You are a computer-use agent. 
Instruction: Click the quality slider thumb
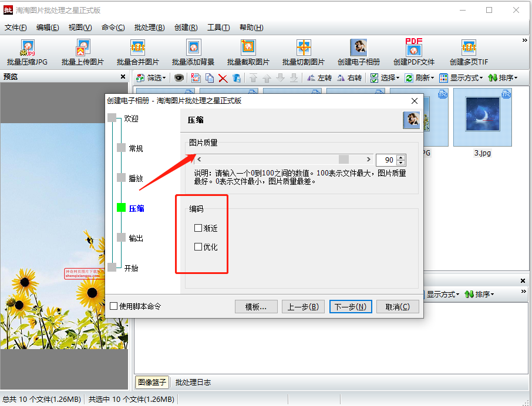(x=344, y=159)
